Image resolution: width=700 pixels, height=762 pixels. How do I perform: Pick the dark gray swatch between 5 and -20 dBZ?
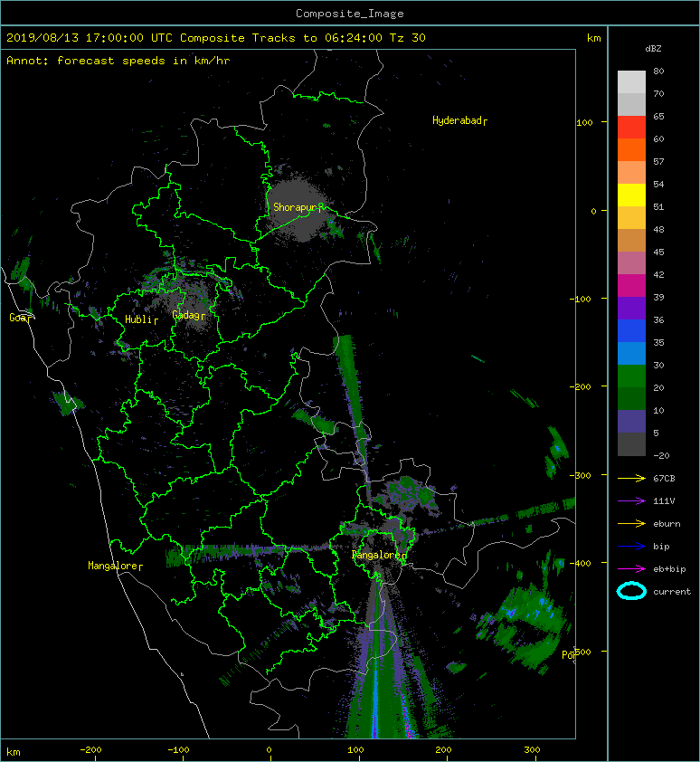tap(631, 444)
